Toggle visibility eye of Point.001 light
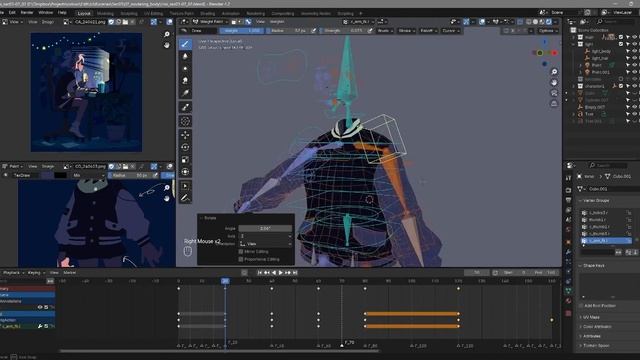This screenshot has width=640, height=360. click(635, 72)
